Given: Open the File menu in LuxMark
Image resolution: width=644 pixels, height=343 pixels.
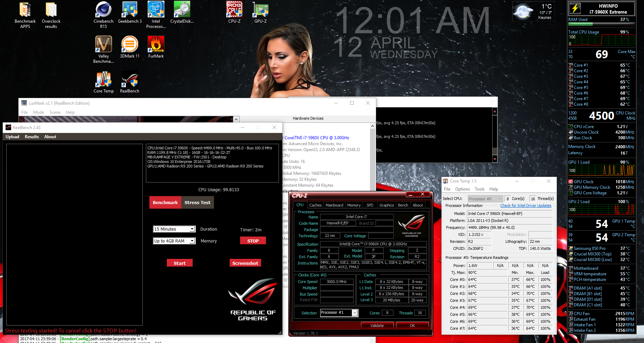Looking at the screenshot, I should point(24,112).
